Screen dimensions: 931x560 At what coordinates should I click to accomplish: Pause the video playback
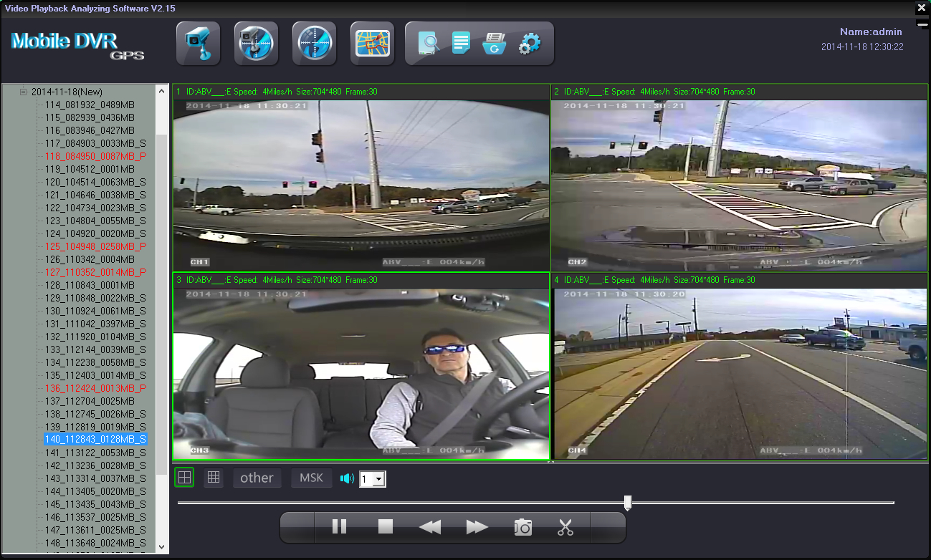[339, 528]
